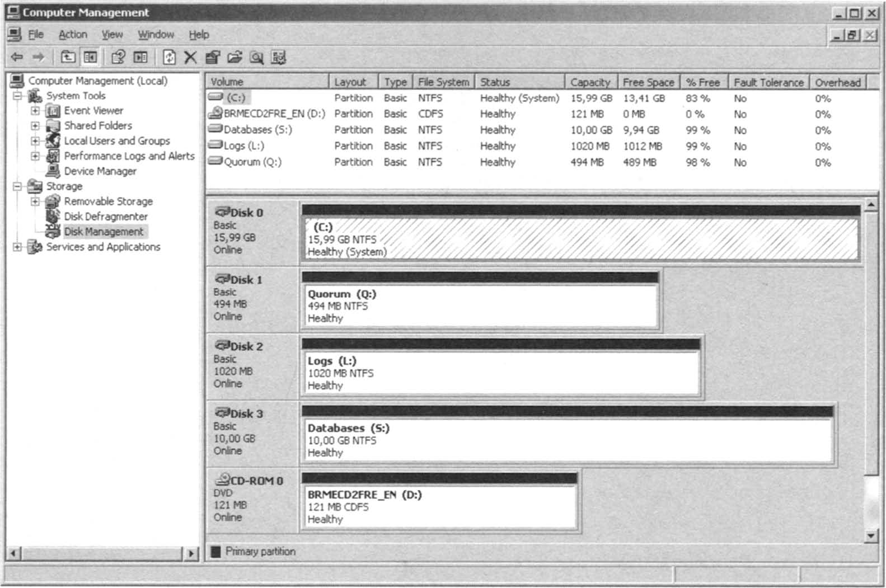Expand the Event Viewer node
The width and height of the screenshot is (886, 588).
coord(35,111)
